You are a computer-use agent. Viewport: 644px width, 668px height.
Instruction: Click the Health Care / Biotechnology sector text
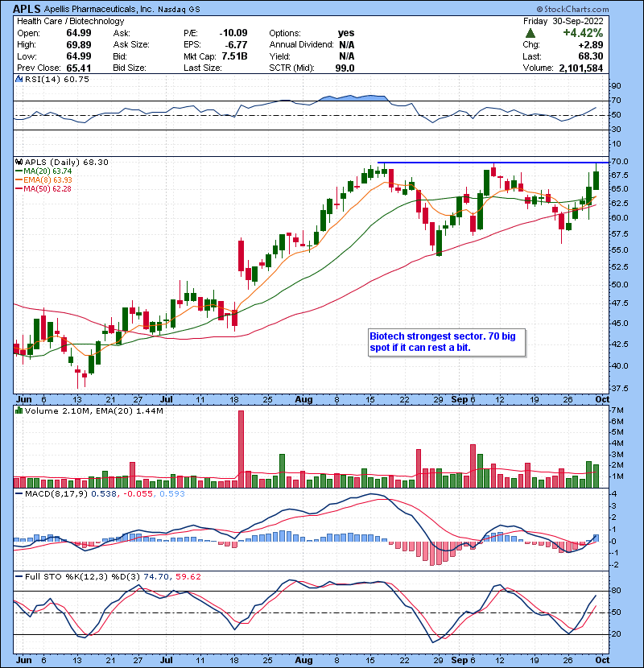click(70, 21)
